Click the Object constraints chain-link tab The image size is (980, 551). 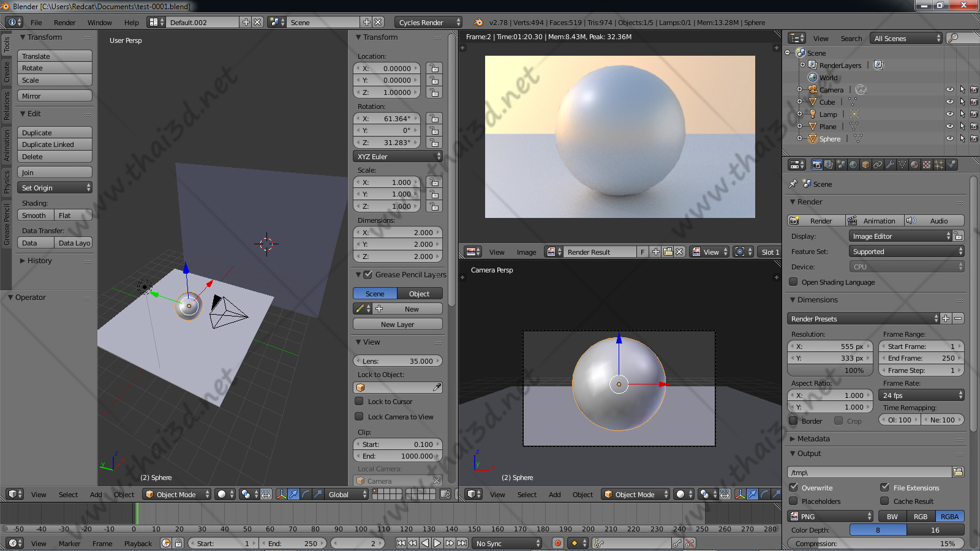pyautogui.click(x=878, y=165)
